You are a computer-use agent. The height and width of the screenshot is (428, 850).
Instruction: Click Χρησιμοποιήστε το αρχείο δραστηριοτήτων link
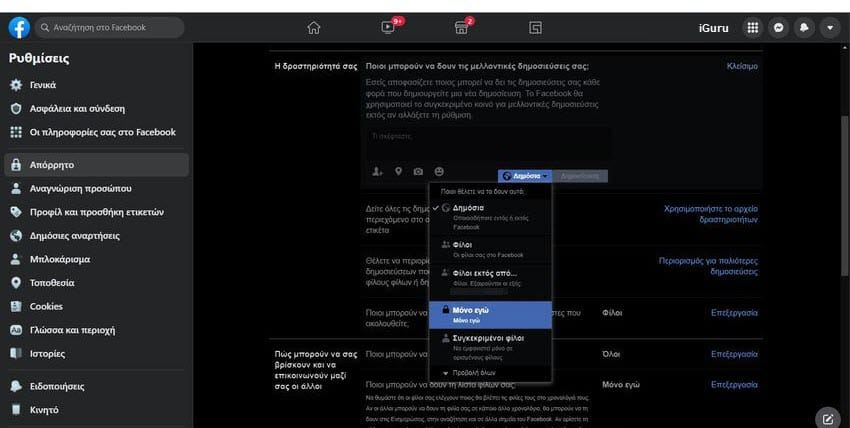point(711,214)
